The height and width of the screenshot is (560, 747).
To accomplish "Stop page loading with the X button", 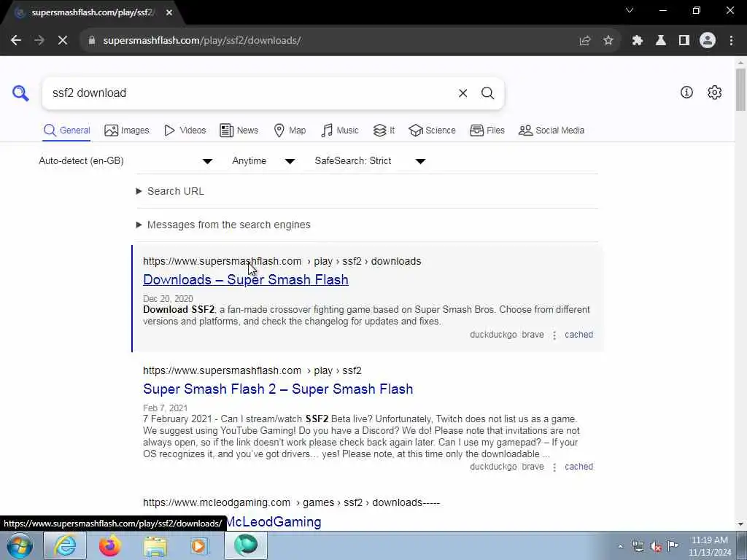I will click(63, 41).
